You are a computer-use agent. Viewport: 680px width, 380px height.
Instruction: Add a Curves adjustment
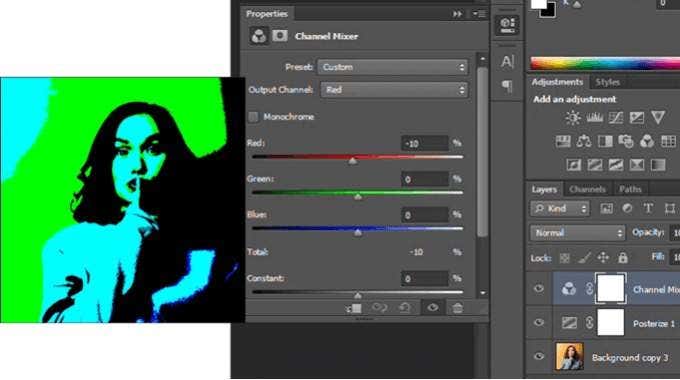(616, 118)
